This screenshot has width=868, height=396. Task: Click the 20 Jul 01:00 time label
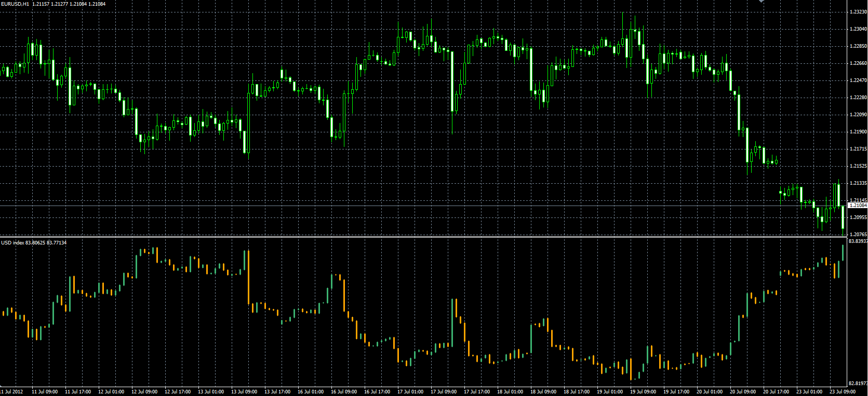[x=710, y=392]
